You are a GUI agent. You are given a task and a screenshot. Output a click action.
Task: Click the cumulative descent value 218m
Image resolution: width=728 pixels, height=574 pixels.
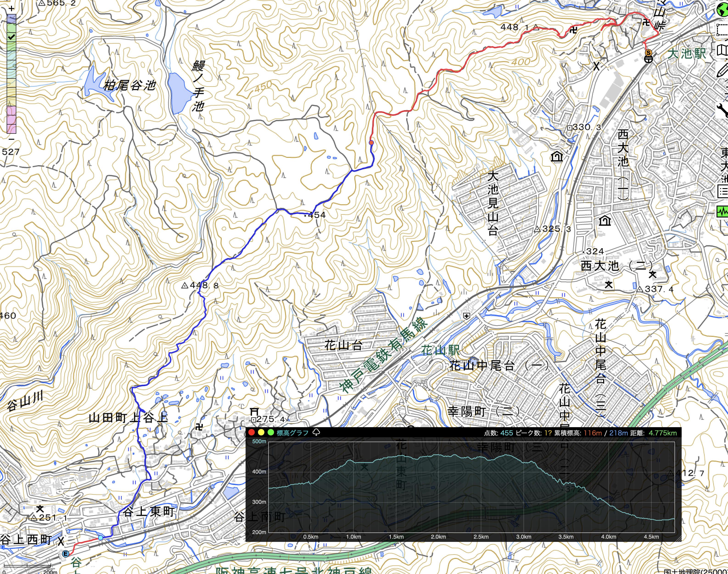pos(619,433)
